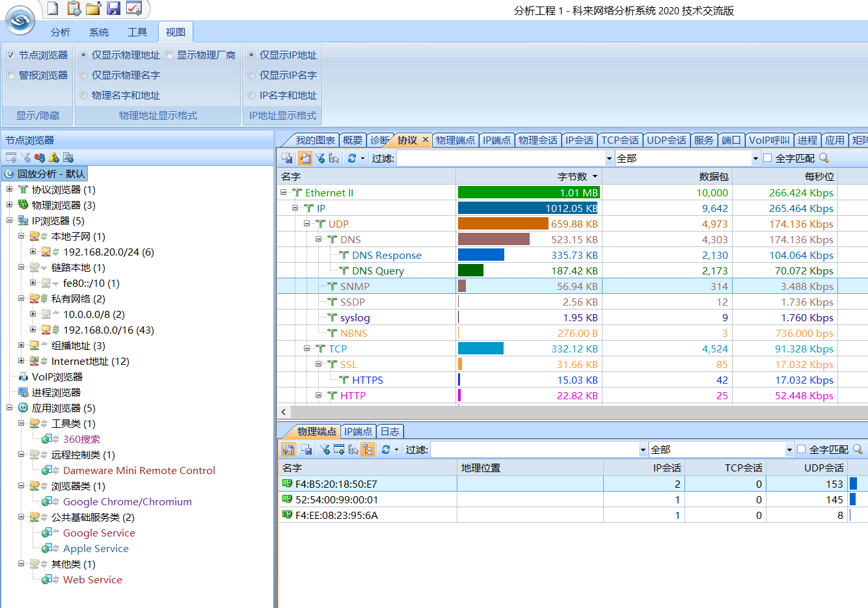Click the new blank document icon
Screen dimensions: 868x608
coord(53,8)
